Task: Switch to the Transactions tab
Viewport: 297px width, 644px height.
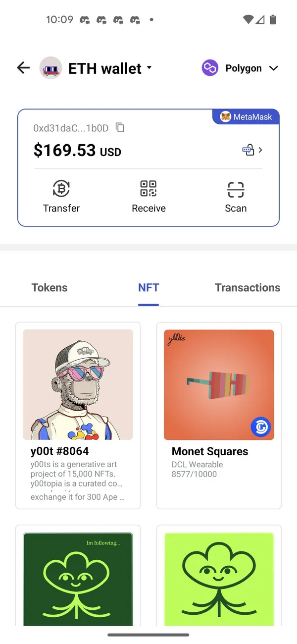Action: [x=247, y=288]
